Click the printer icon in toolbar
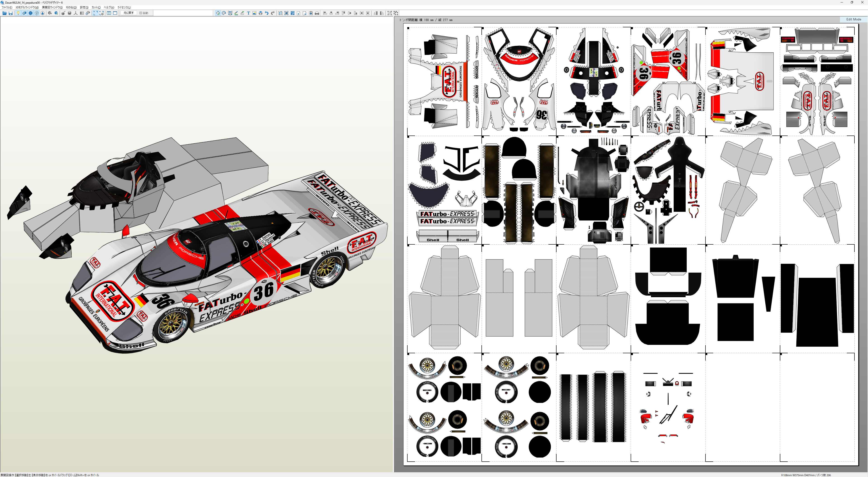The height and width of the screenshot is (477, 868). [x=317, y=13]
